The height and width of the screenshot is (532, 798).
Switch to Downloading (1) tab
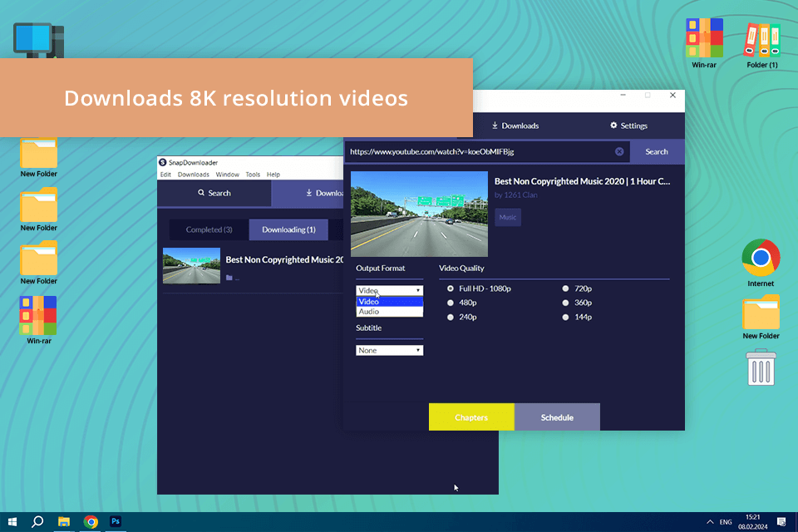click(x=288, y=229)
